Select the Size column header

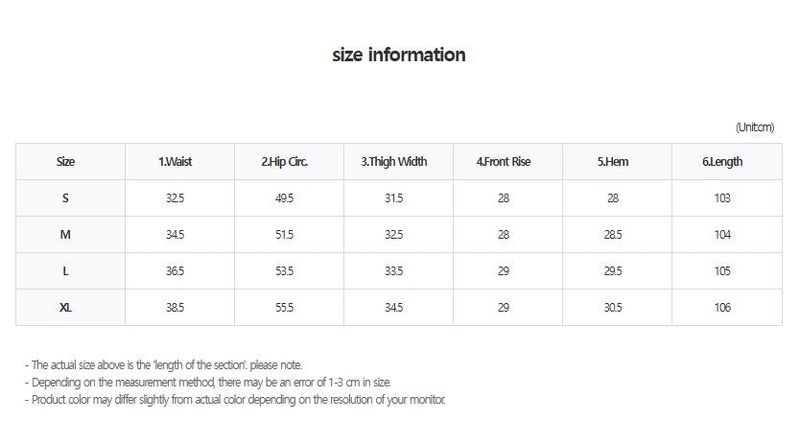click(x=65, y=162)
